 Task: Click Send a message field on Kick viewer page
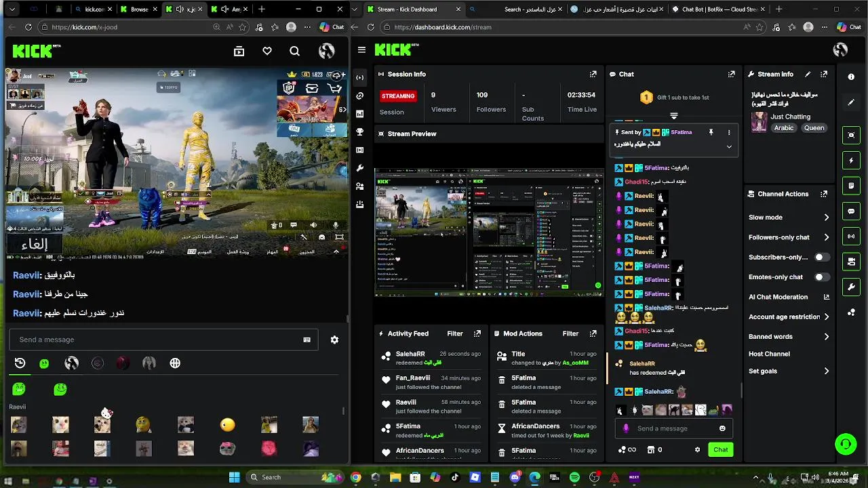[x=163, y=340]
